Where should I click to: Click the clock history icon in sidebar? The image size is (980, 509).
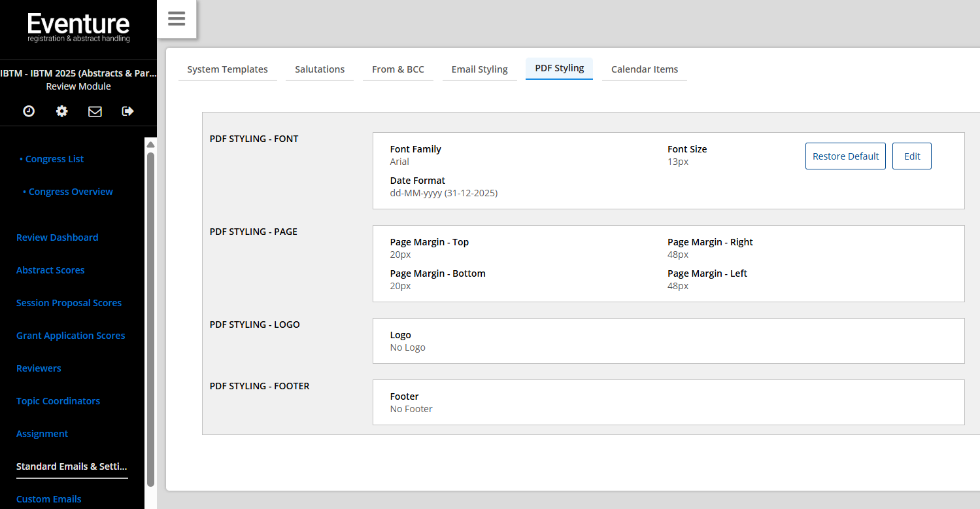point(29,111)
